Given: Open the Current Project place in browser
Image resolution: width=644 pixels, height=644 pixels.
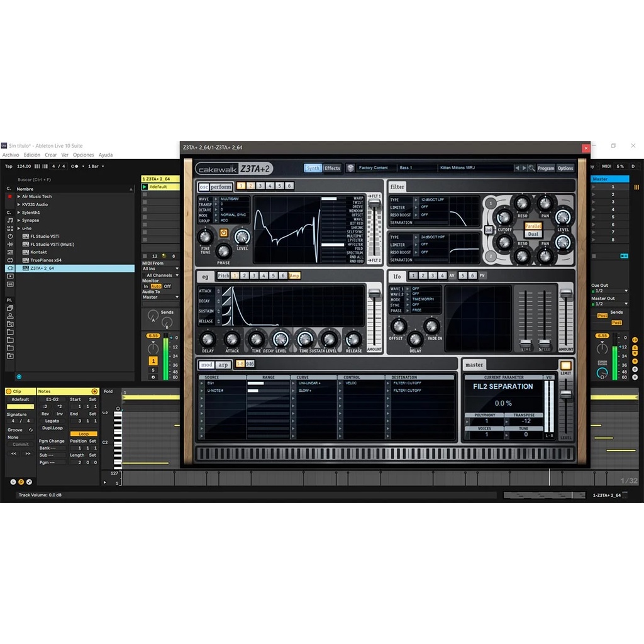Looking at the screenshot, I should point(10,324).
